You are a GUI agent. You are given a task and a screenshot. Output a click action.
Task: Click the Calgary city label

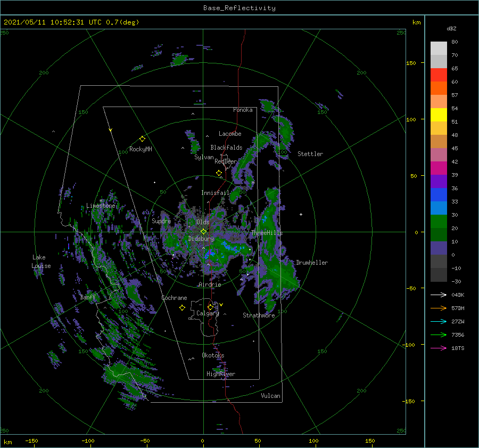pos(208,313)
